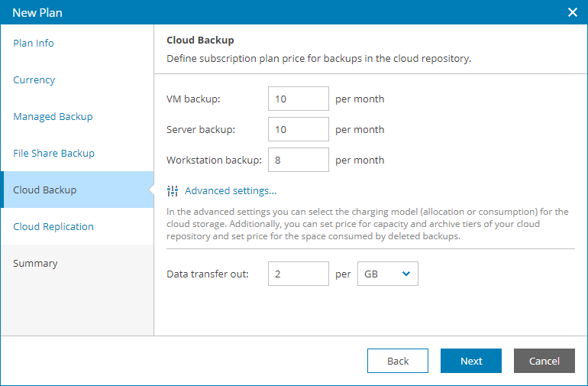Open the Advanced settings link
The image size is (588, 386).
coord(230,191)
